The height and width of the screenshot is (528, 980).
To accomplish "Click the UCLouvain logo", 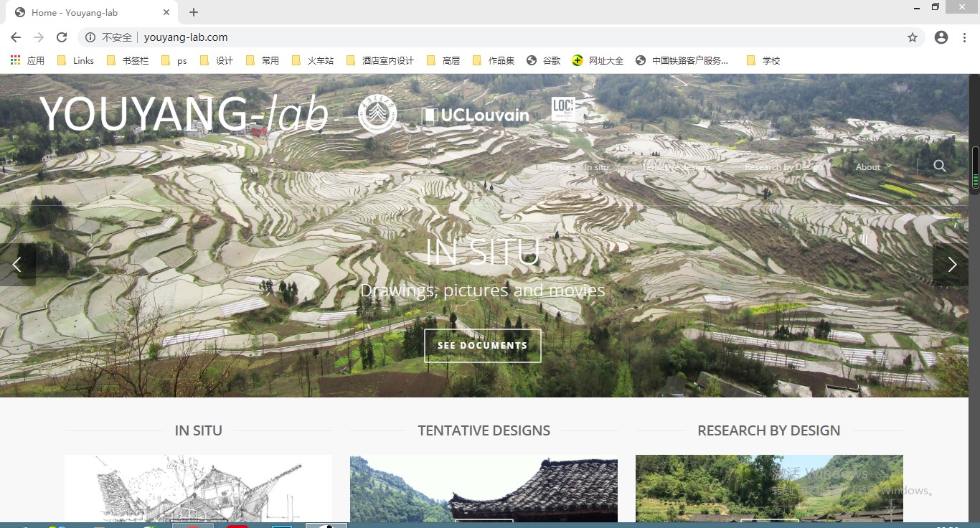I will tap(475, 115).
